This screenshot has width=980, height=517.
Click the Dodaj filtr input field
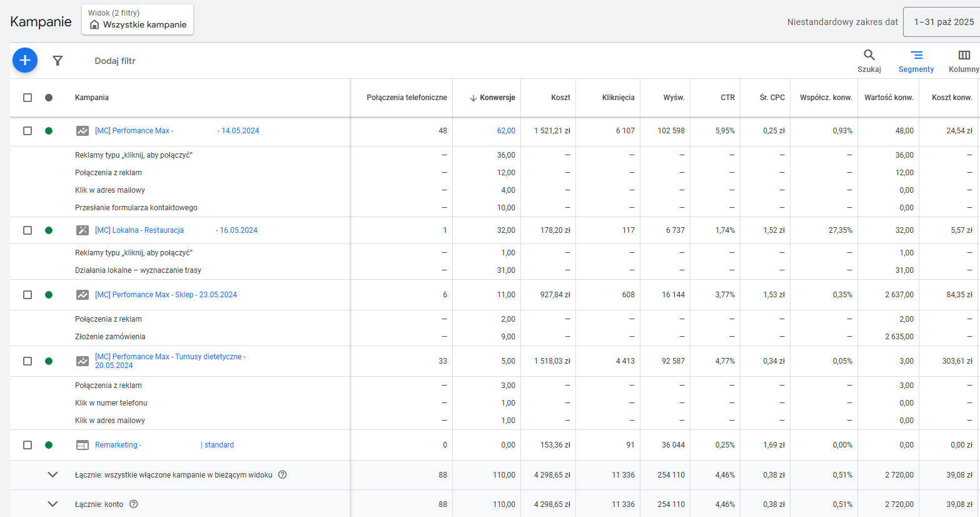tap(115, 61)
